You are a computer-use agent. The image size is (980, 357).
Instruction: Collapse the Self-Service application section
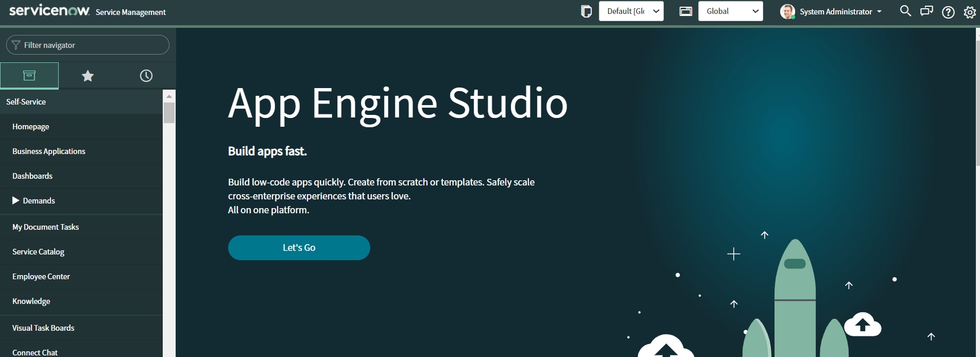coord(81,102)
